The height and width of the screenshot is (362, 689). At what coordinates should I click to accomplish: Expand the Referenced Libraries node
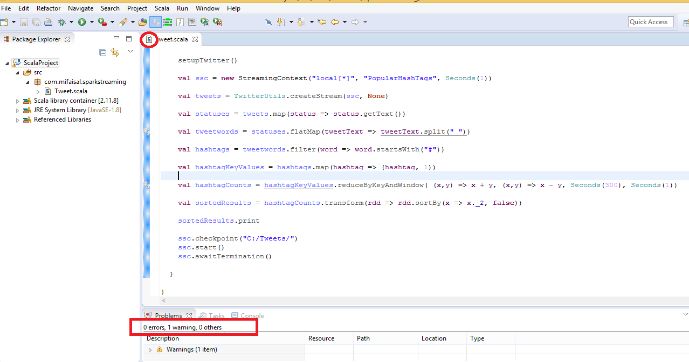click(x=17, y=120)
